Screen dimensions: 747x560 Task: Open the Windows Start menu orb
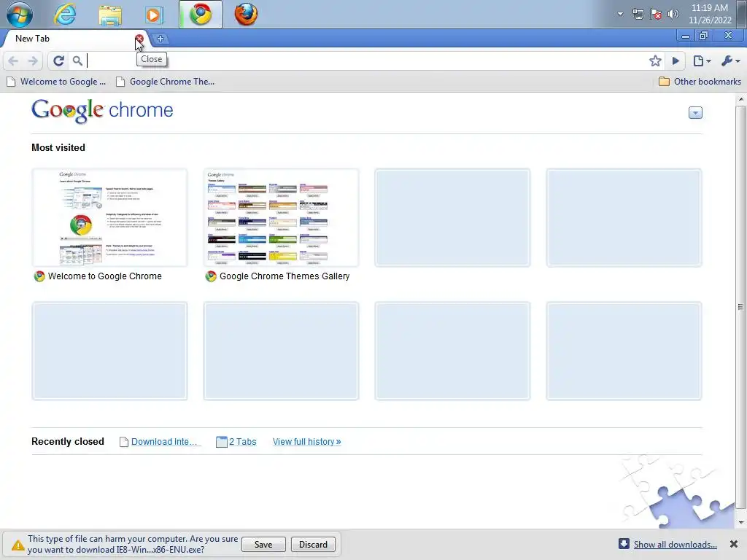tap(20, 15)
